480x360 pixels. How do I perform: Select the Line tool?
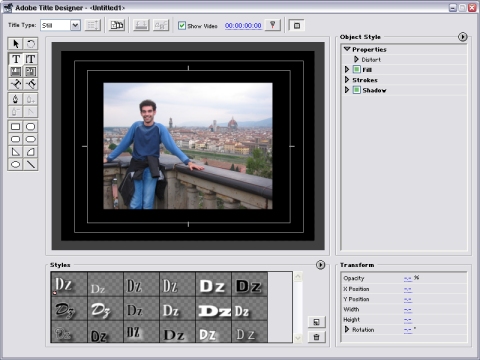coord(30,164)
